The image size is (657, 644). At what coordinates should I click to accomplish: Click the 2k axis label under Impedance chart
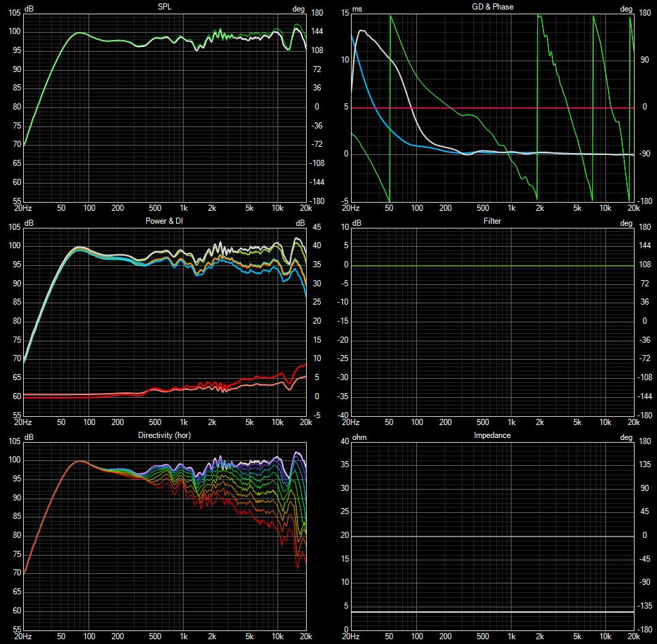coord(540,637)
